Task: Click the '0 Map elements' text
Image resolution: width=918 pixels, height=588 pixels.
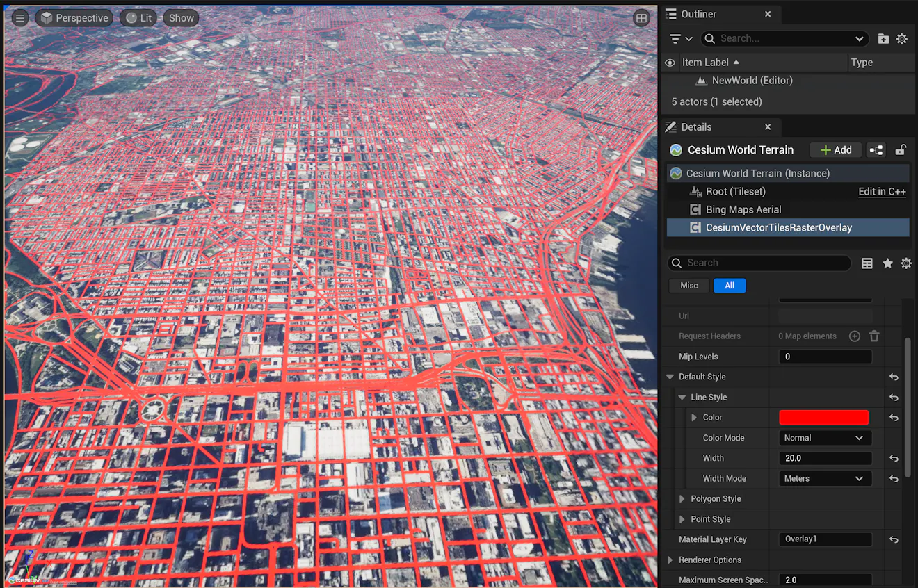Action: pyautogui.click(x=807, y=336)
